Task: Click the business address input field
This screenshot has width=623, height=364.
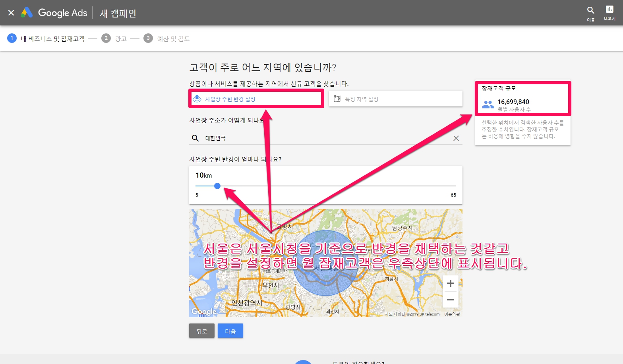Action: point(326,138)
